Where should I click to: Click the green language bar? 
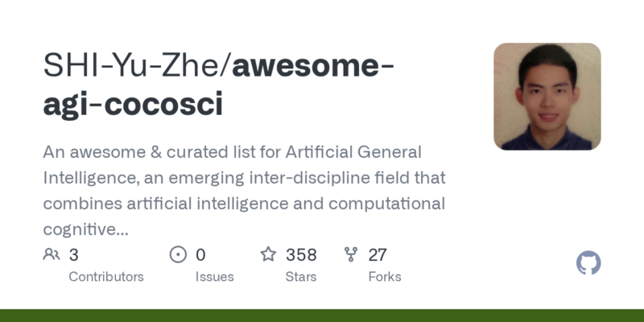(322, 315)
